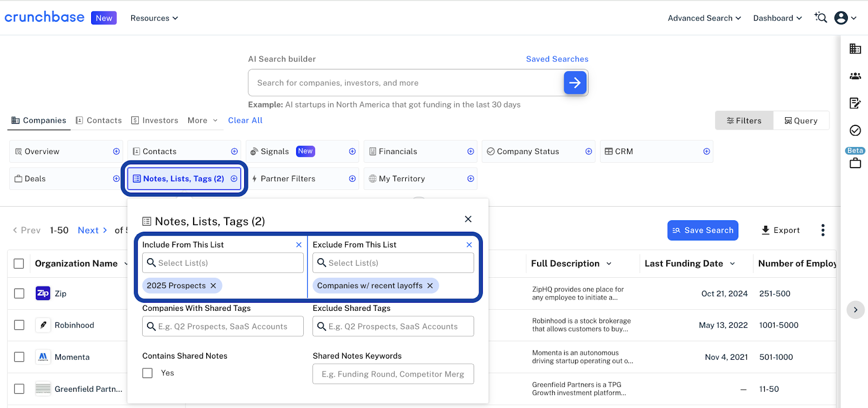
Task: Click the Export button
Action: 780,230
